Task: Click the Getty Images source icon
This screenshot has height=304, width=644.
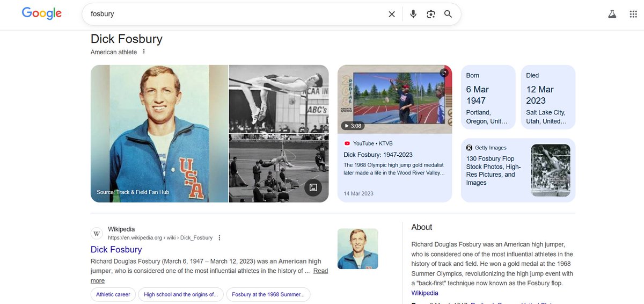Action: click(469, 148)
